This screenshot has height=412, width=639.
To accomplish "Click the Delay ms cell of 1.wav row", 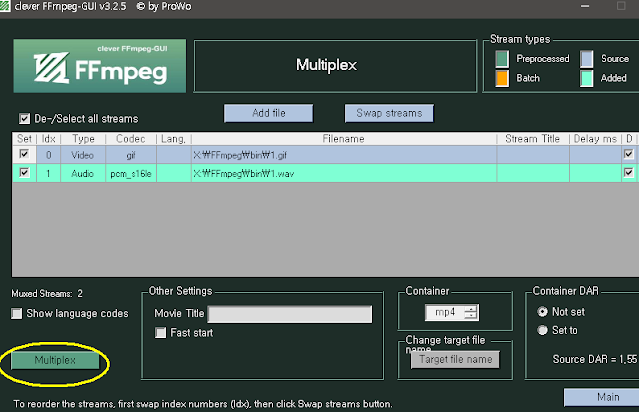I will pos(595,173).
